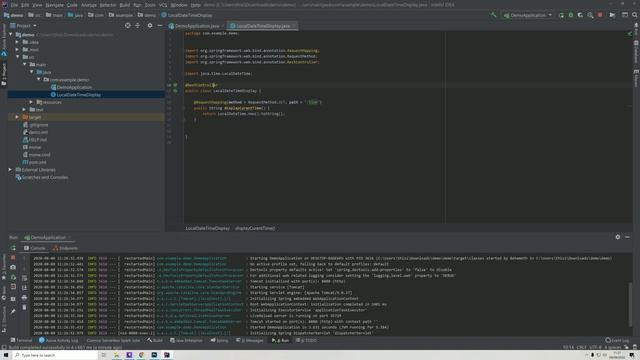Select DemoApplication class in project tree
The height and width of the screenshot is (360, 640).
coord(71,87)
